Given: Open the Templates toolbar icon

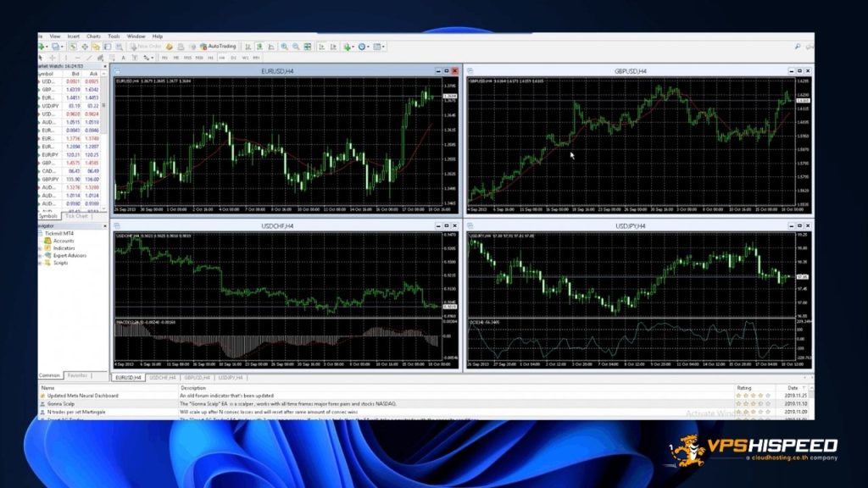Looking at the screenshot, I should [x=377, y=47].
